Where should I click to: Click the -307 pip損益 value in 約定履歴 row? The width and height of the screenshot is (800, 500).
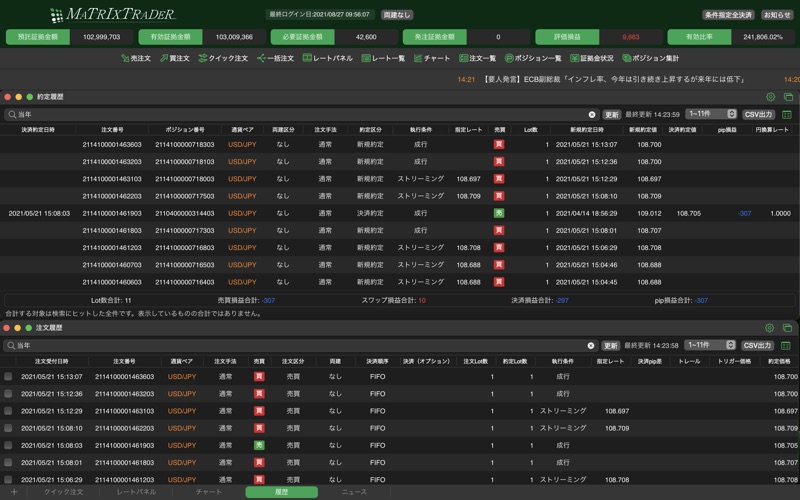coord(744,213)
